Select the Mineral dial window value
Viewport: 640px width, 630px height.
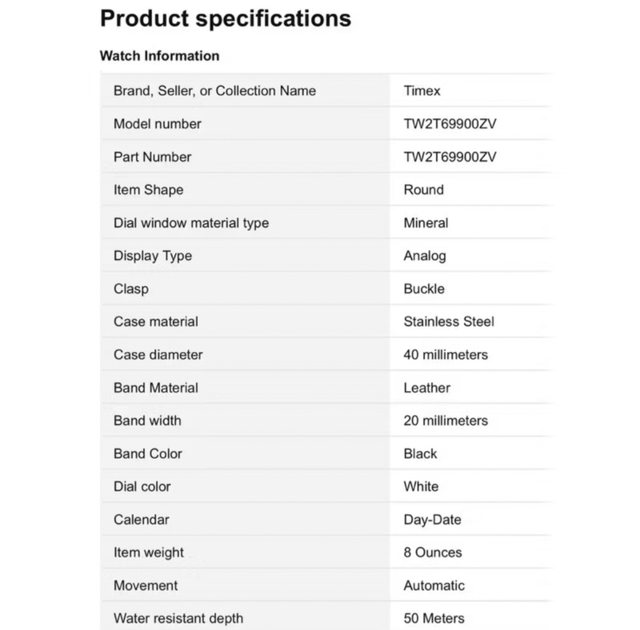(x=426, y=223)
